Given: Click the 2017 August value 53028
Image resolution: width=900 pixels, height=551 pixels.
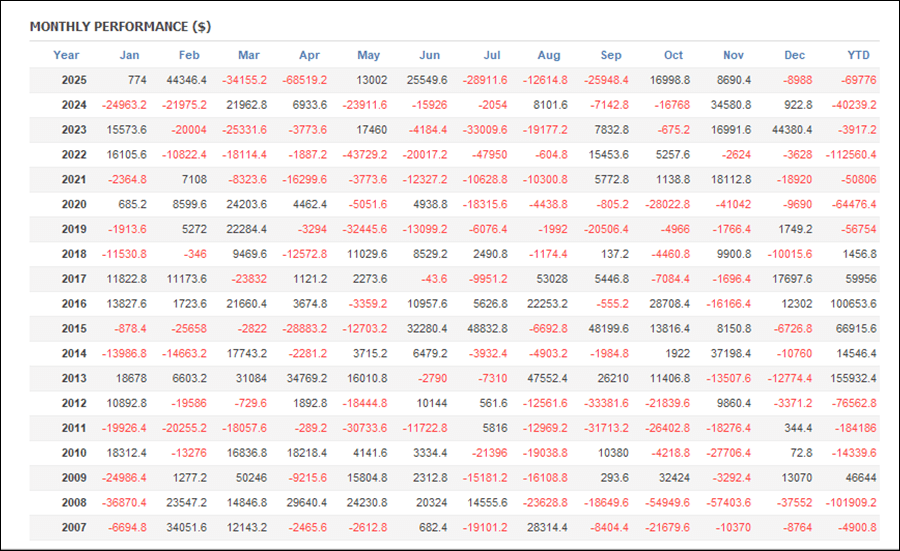Looking at the screenshot, I should pos(552,278).
